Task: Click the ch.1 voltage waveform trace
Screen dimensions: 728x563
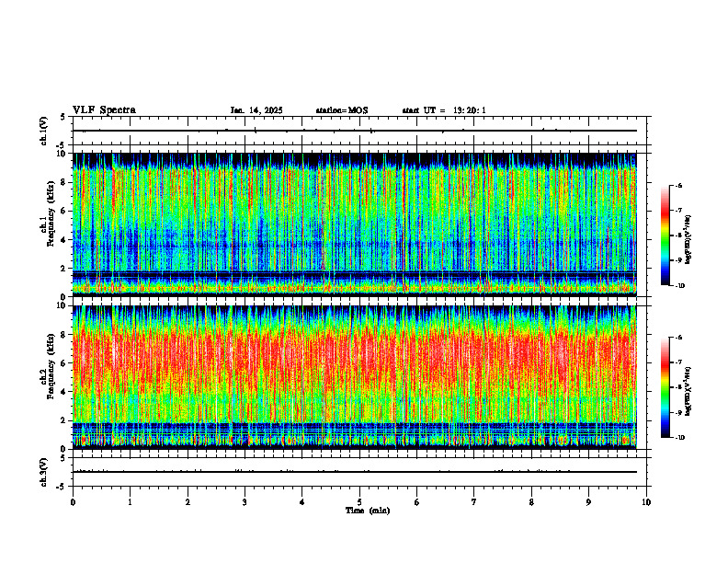Action: pos(355,131)
